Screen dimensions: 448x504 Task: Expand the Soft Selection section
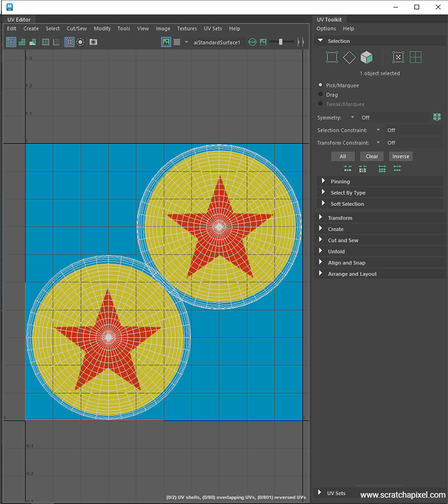[323, 203]
